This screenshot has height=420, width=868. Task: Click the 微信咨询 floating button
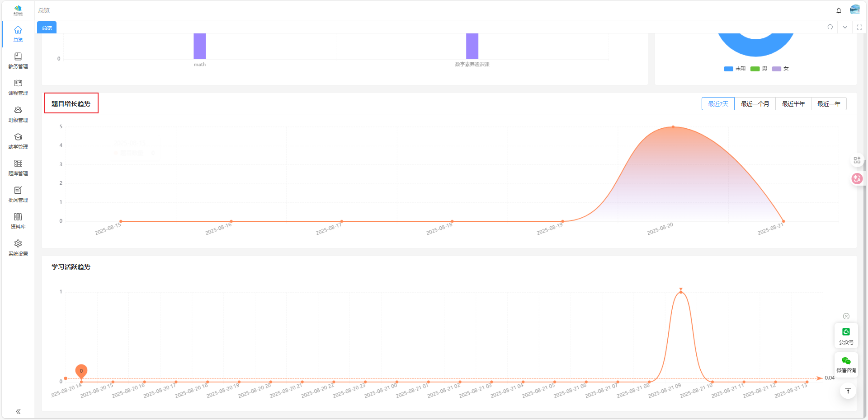[x=846, y=364]
